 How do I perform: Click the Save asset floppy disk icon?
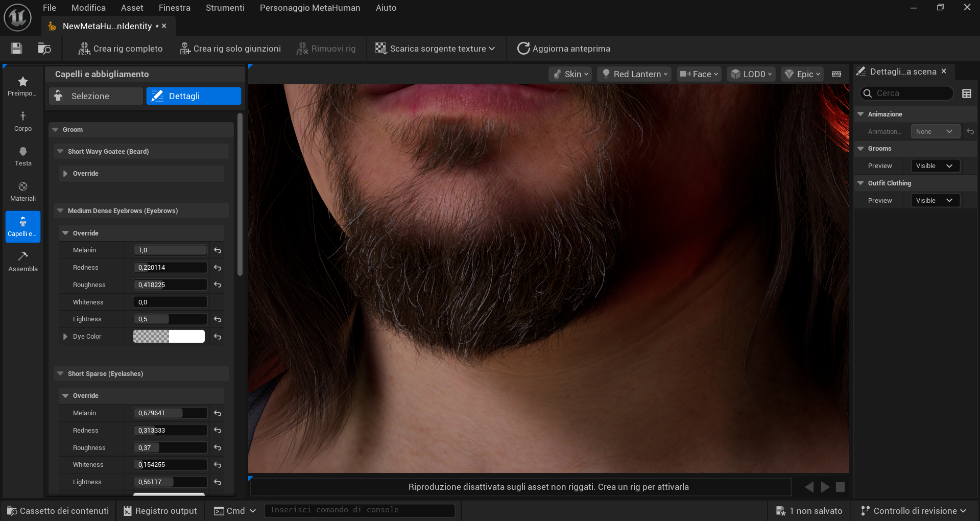pyautogui.click(x=16, y=49)
